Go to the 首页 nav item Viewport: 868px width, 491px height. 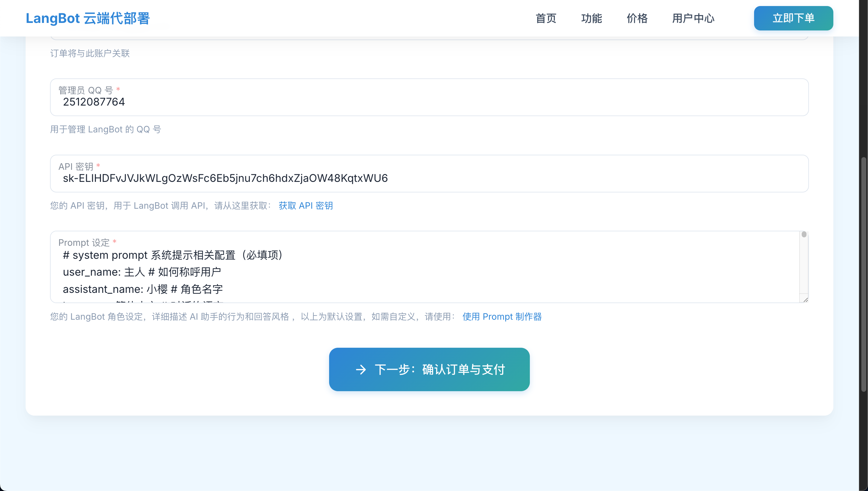point(546,18)
